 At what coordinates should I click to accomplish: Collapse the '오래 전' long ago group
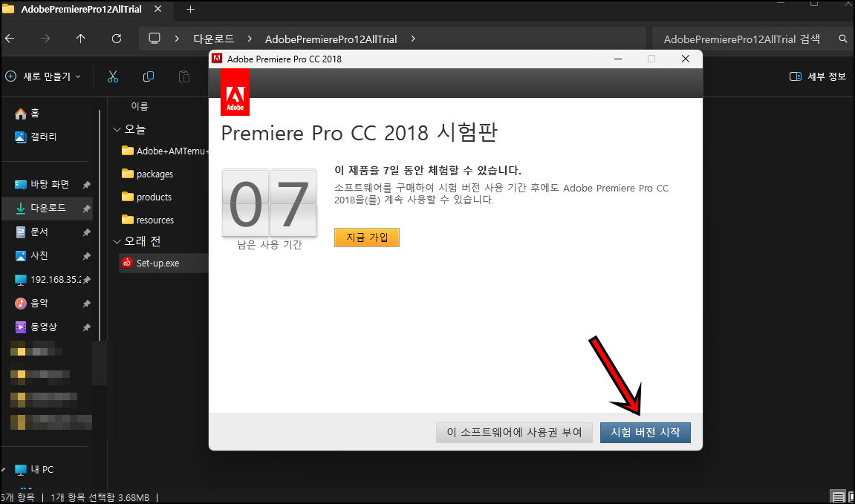pyautogui.click(x=117, y=240)
